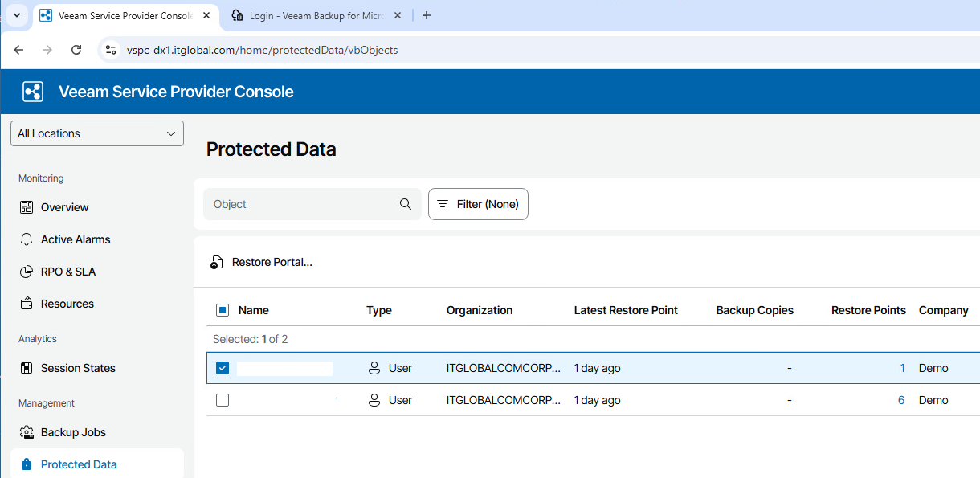Navigate to Backup Jobs

(73, 432)
